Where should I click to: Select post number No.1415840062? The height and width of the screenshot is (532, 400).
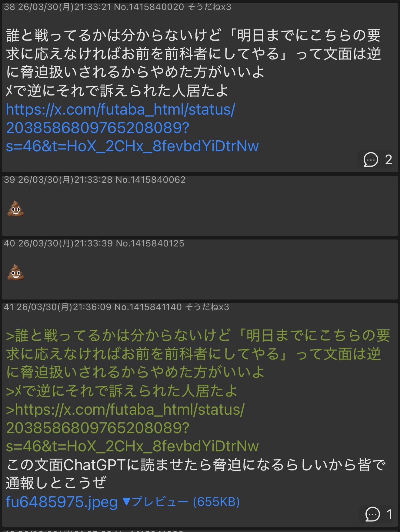tap(151, 180)
